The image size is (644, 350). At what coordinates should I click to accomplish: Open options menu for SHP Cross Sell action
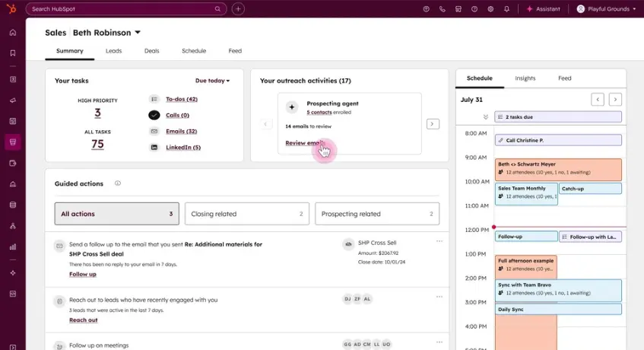439,241
